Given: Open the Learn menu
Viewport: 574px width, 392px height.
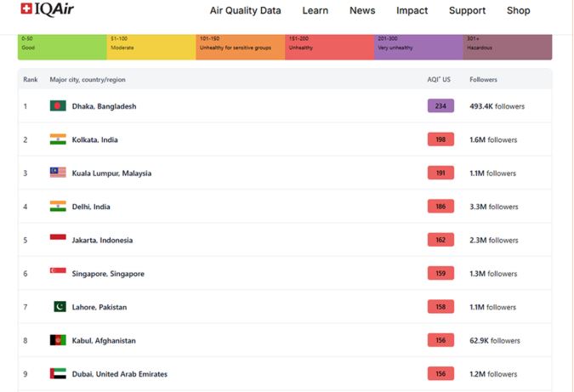Looking at the screenshot, I should [315, 10].
